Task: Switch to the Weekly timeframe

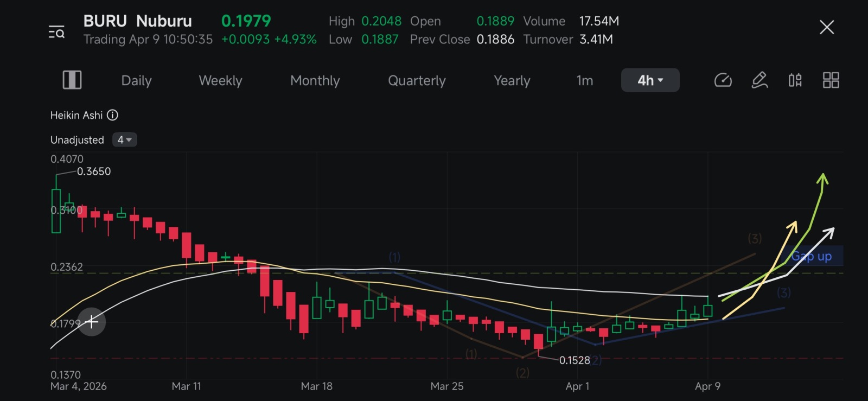Action: point(220,80)
